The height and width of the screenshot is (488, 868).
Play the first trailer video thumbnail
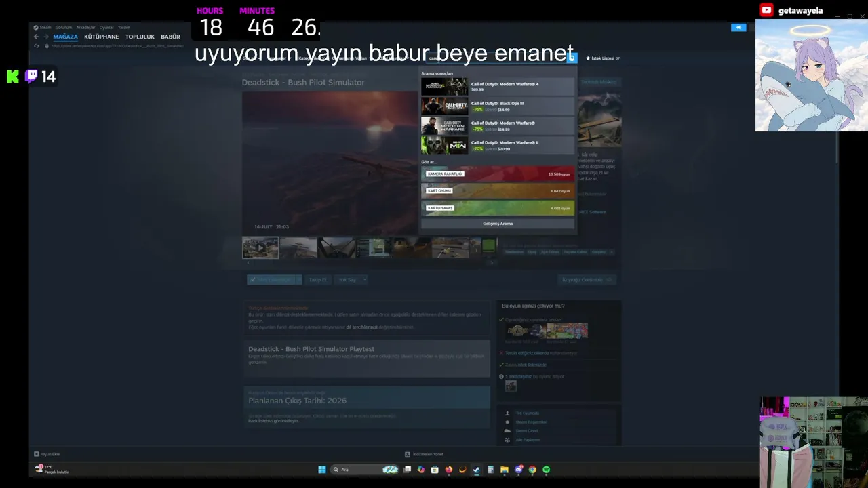tap(260, 247)
